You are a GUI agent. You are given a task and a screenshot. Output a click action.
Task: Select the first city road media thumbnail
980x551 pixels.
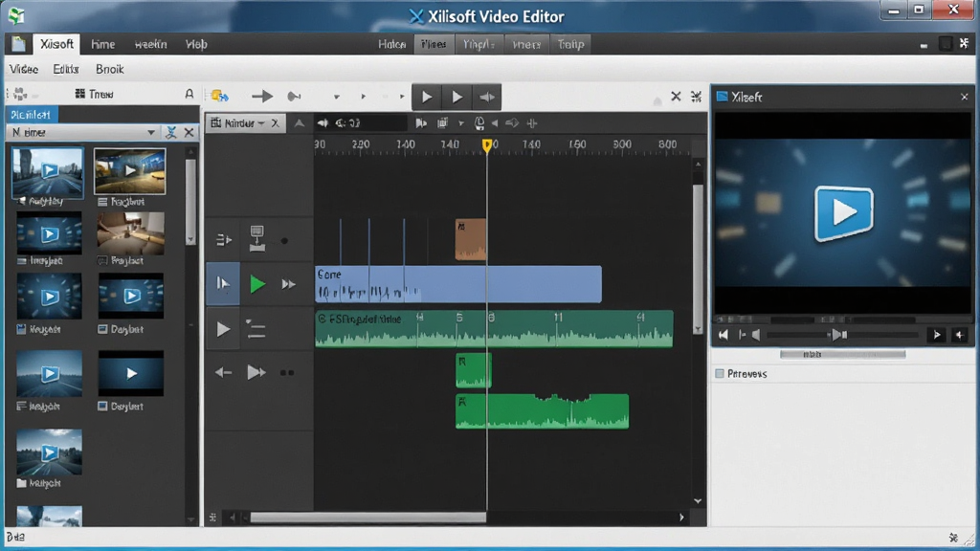pyautogui.click(x=48, y=172)
